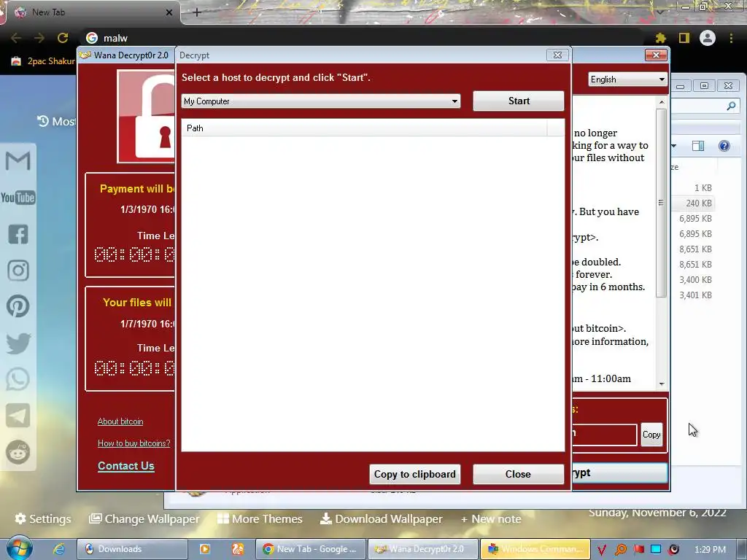This screenshot has height=560, width=747.
Task: Click Chrome forward arrow
Action: (x=39, y=38)
